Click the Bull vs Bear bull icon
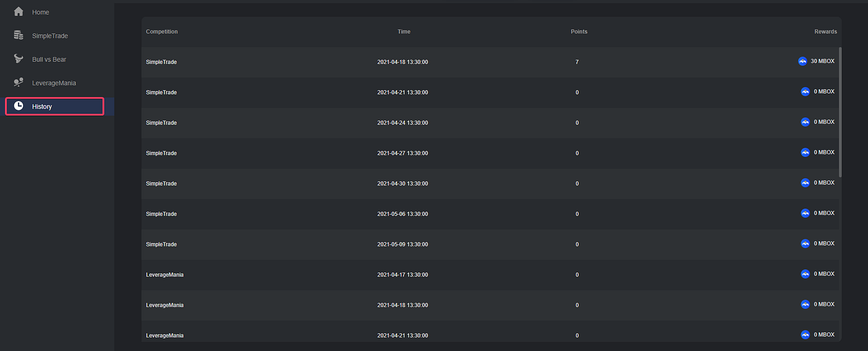868x351 pixels. [19, 59]
